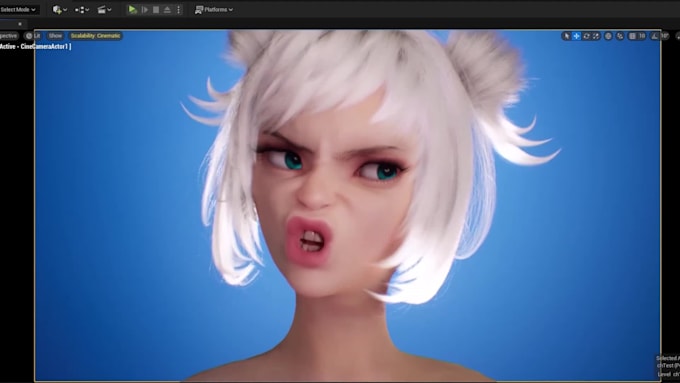Toggle rotation angle snapping
The width and height of the screenshot is (680, 383).
pos(655,36)
